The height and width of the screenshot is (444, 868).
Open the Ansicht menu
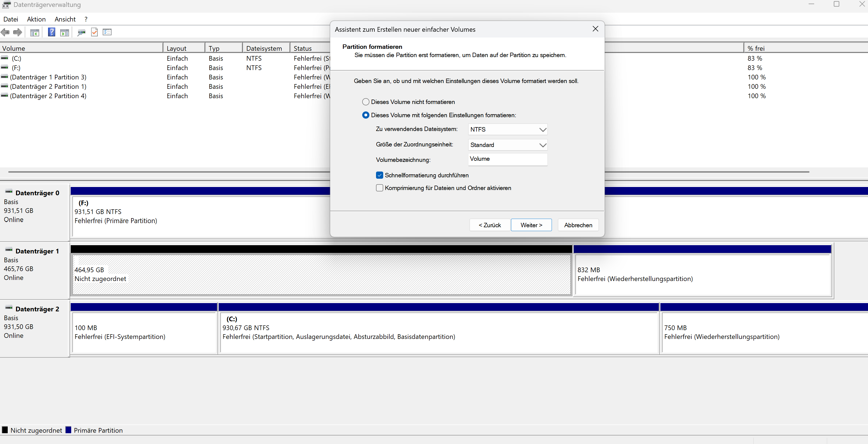click(x=65, y=19)
